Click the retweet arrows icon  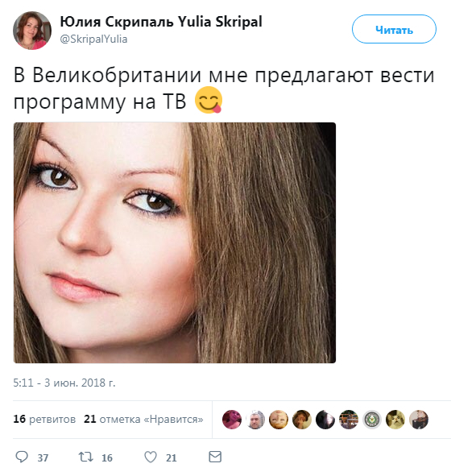click(x=85, y=457)
